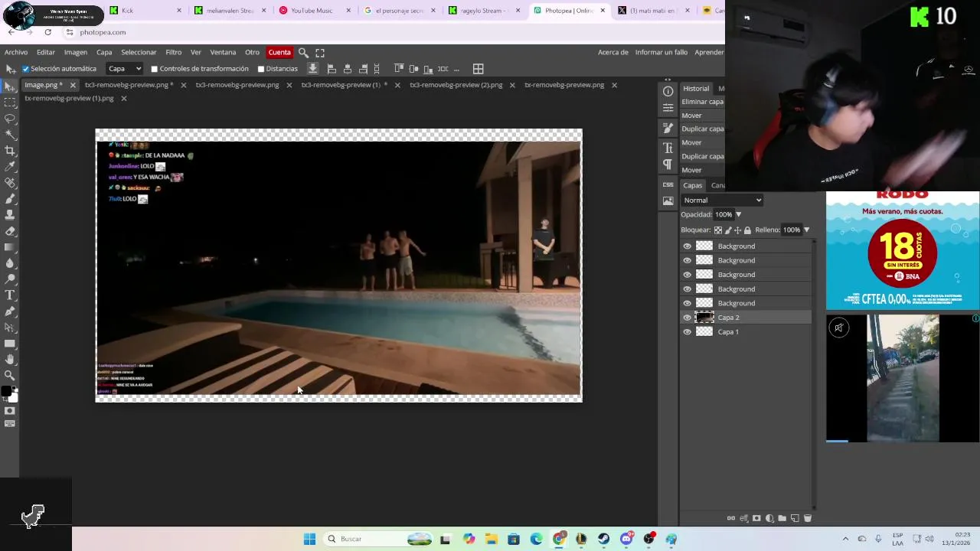Select the Crop tool
This screenshot has height=551, width=980.
(x=10, y=150)
